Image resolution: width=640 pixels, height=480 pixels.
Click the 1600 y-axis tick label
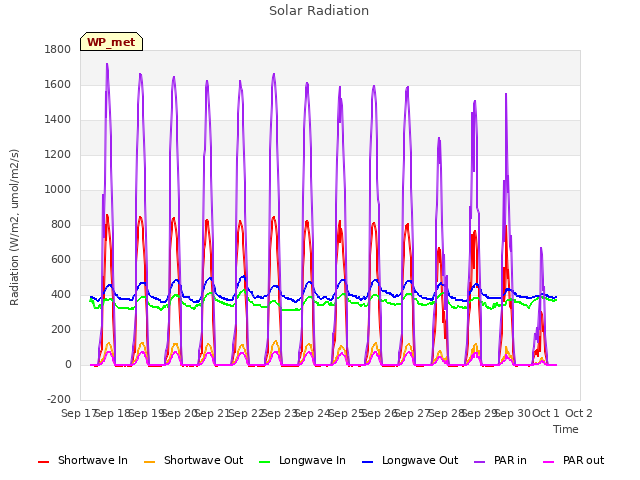[x=58, y=84]
